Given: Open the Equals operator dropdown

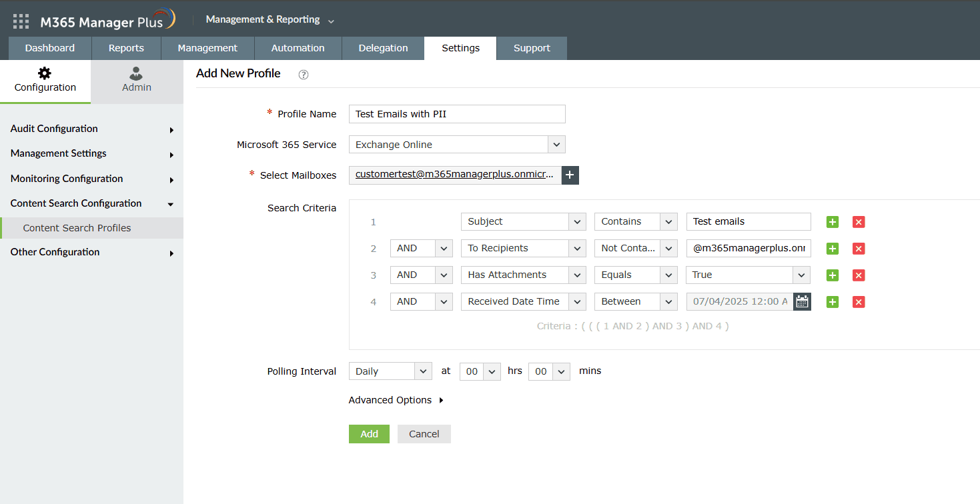Looking at the screenshot, I should coord(636,275).
